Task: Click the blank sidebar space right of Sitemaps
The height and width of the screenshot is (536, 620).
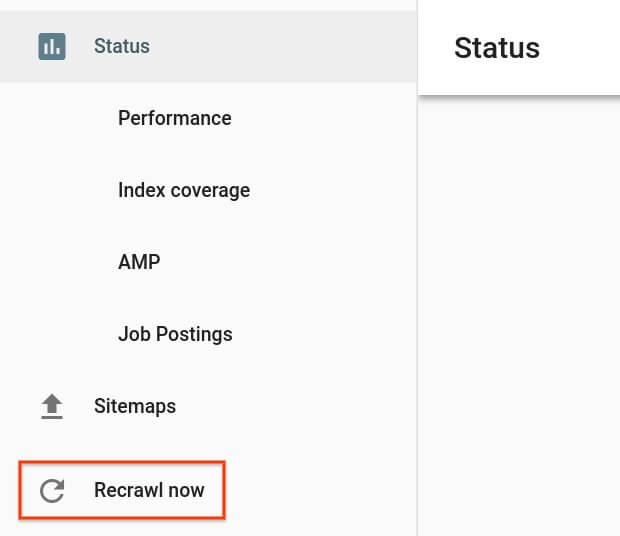Action: tap(300, 406)
